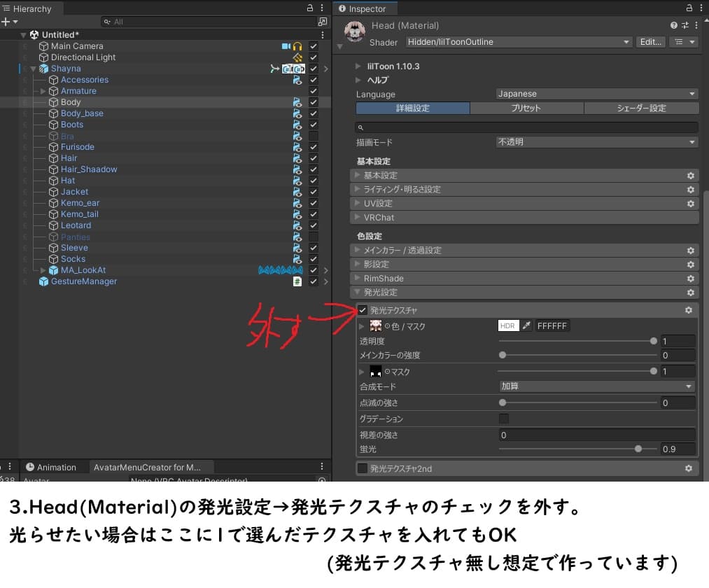
Task: Enable the グラデーション checkbox
Action: pyautogui.click(x=503, y=418)
